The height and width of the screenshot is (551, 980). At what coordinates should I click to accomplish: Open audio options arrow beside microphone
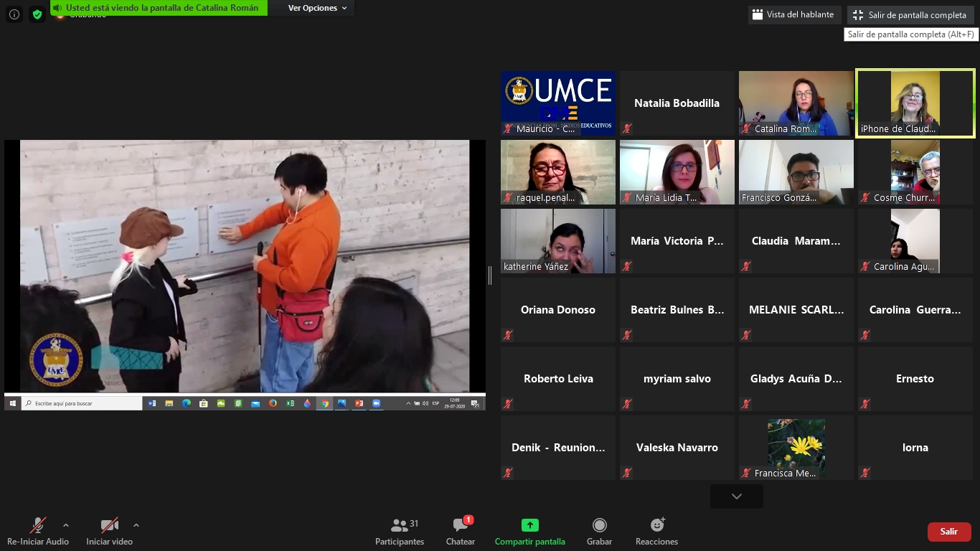[x=66, y=524]
